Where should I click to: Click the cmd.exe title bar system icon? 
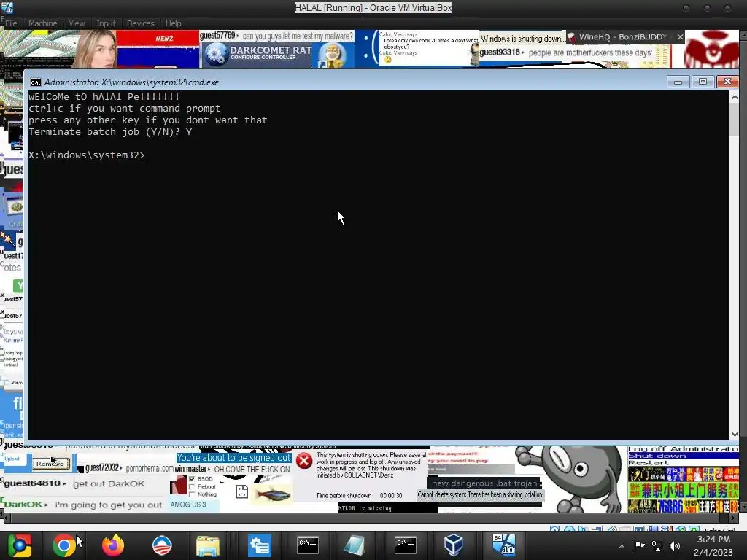click(35, 82)
